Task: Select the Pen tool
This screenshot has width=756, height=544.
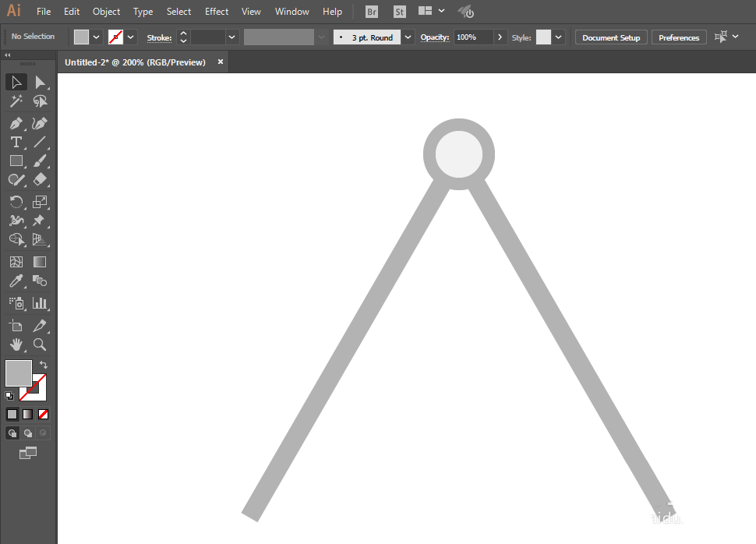Action: (x=16, y=123)
